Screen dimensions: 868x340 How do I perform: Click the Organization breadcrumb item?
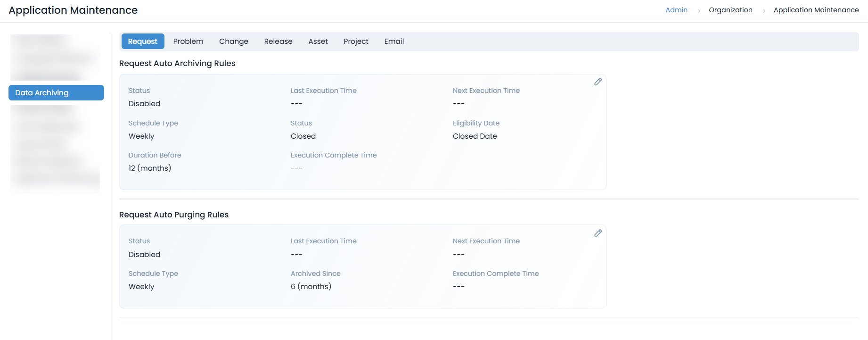(730, 10)
